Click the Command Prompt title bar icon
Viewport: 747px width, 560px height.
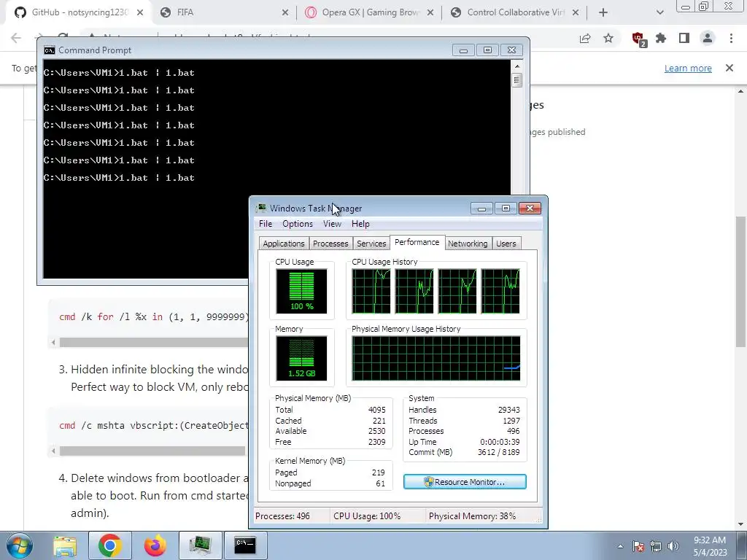49,50
